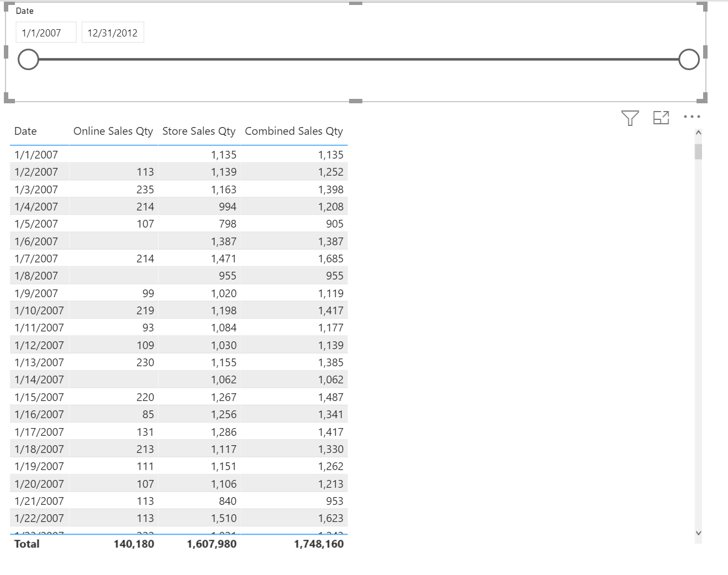Sort by the Date column header
Image resolution: width=728 pixels, height=575 pixels.
pyautogui.click(x=25, y=131)
